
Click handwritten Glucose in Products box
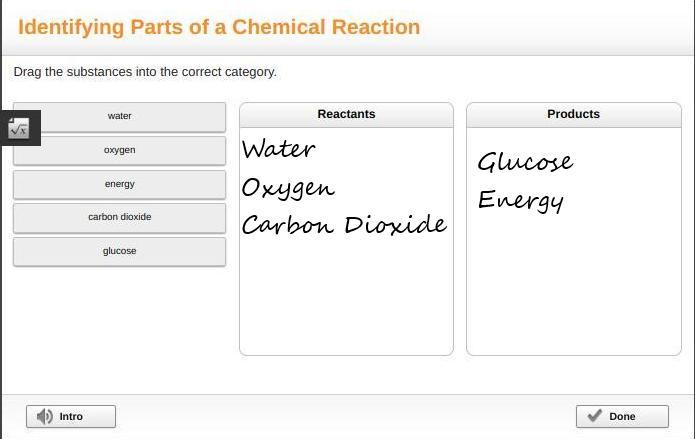(x=525, y=162)
